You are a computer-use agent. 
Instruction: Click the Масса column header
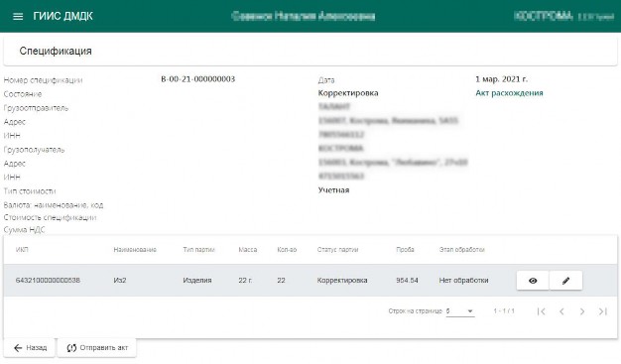click(248, 250)
